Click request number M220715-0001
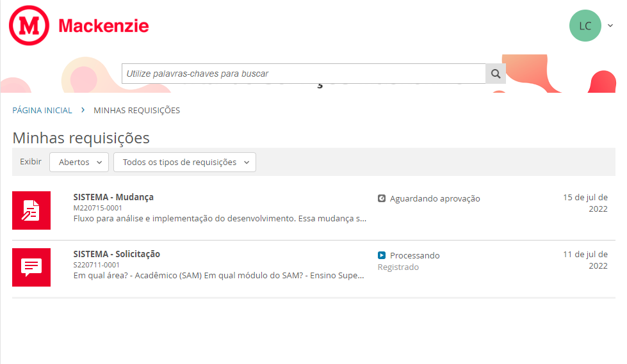This screenshot has width=627, height=364. point(97,208)
